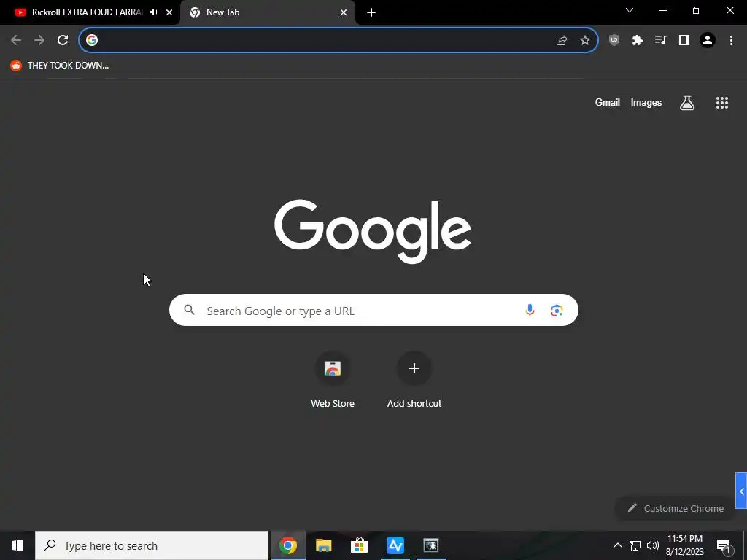Close the Rickroll YouTube tab
Image resolution: width=747 pixels, height=560 pixels.
169,12
